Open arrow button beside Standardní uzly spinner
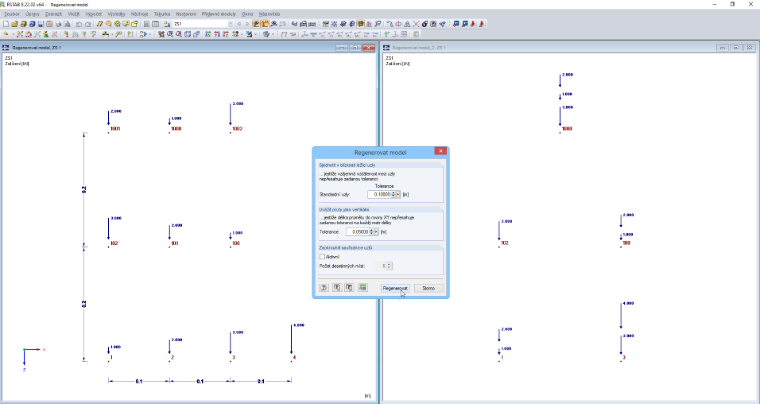 (x=398, y=194)
